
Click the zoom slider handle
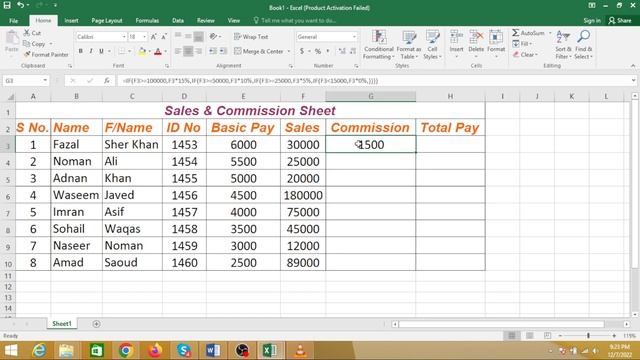pos(588,336)
